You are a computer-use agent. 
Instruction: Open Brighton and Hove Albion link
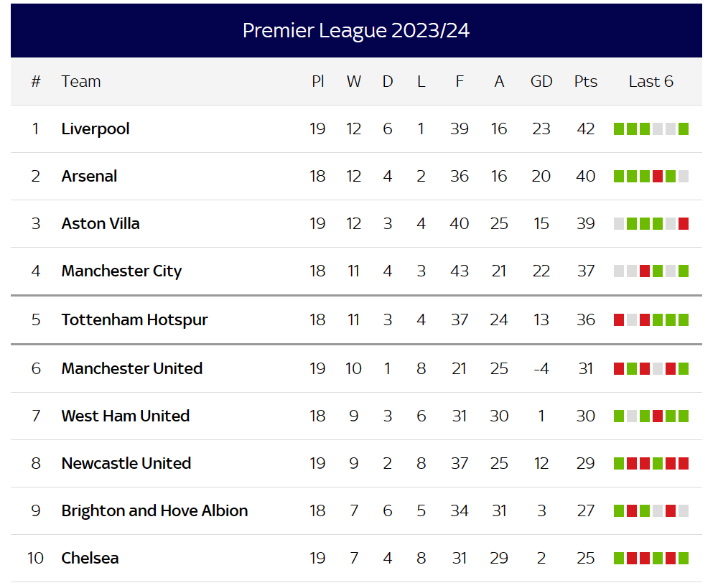pyautogui.click(x=155, y=510)
